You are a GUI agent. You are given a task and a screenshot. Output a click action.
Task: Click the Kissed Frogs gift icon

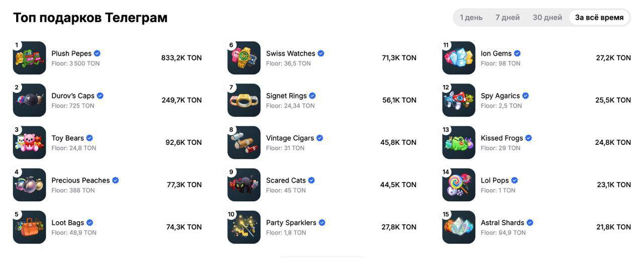(459, 142)
